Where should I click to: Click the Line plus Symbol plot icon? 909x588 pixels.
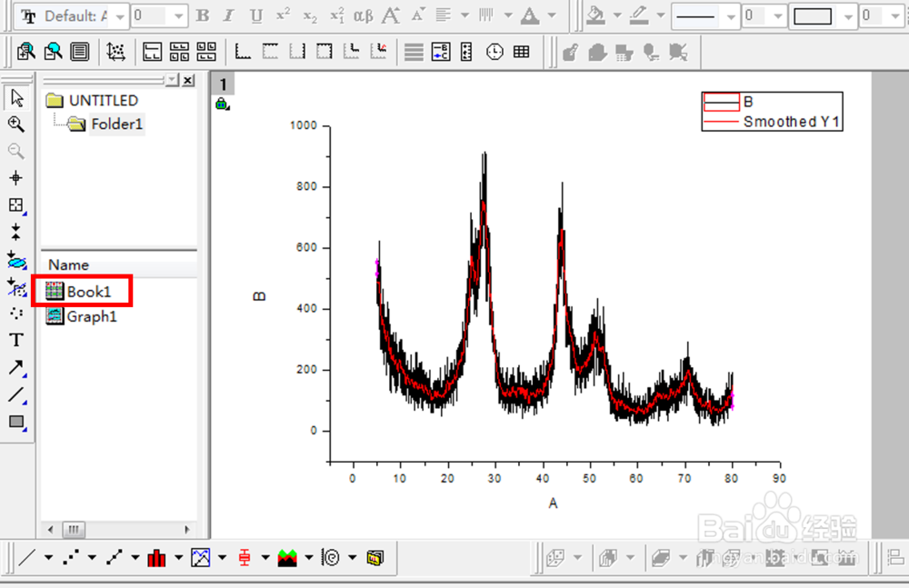tap(115, 558)
